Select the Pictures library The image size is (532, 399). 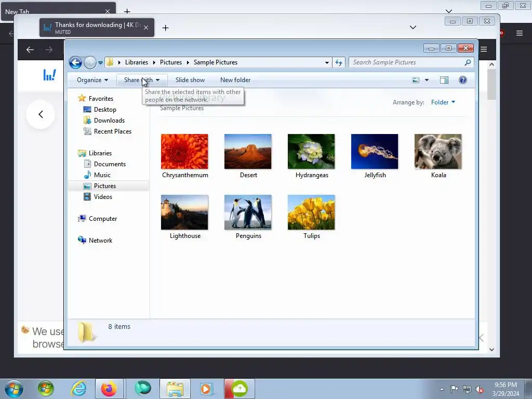pos(105,186)
